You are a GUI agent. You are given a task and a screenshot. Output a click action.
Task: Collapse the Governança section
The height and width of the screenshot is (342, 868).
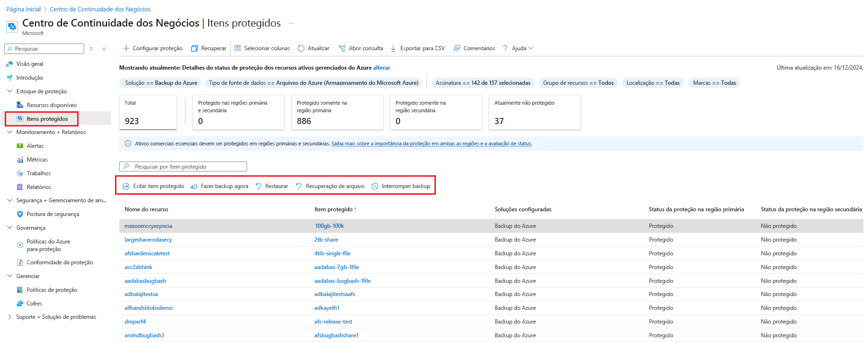pyautogui.click(x=9, y=228)
